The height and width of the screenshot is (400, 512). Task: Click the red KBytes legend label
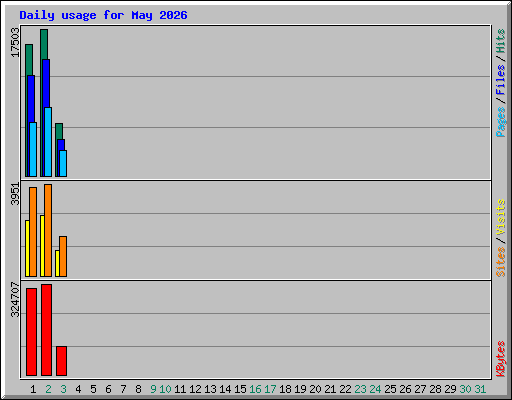500,359
